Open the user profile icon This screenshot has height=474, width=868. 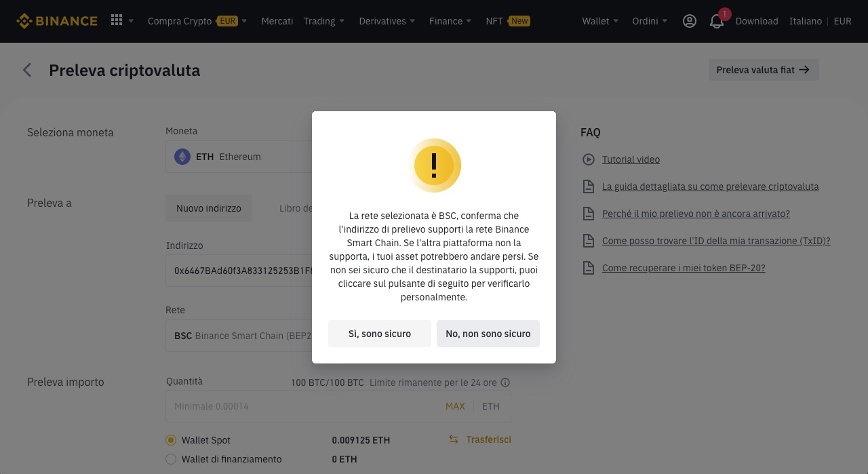(x=690, y=21)
